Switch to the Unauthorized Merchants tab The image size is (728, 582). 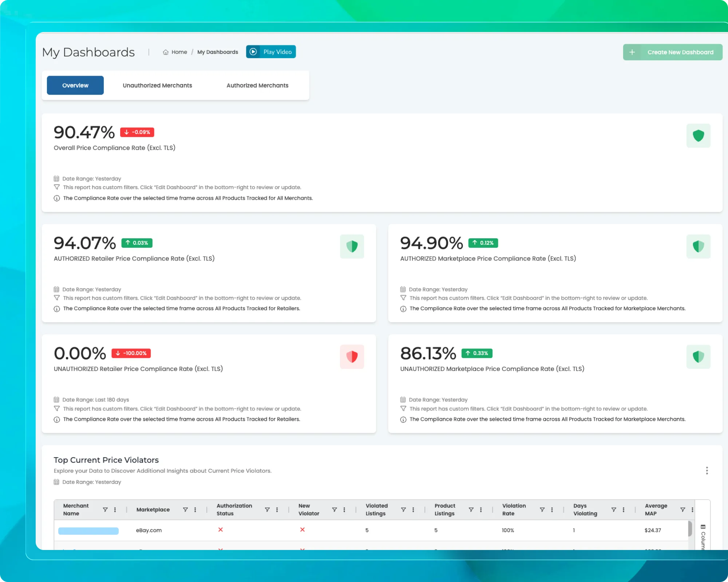[x=157, y=85]
